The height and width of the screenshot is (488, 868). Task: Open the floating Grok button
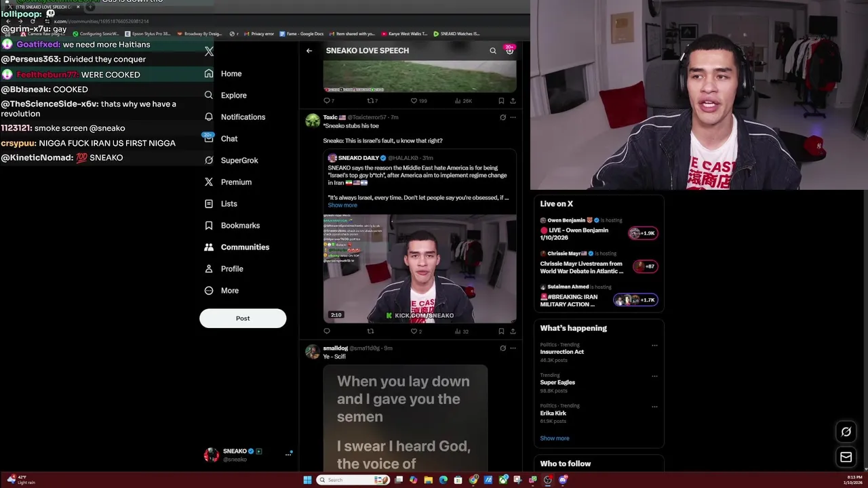pyautogui.click(x=846, y=432)
